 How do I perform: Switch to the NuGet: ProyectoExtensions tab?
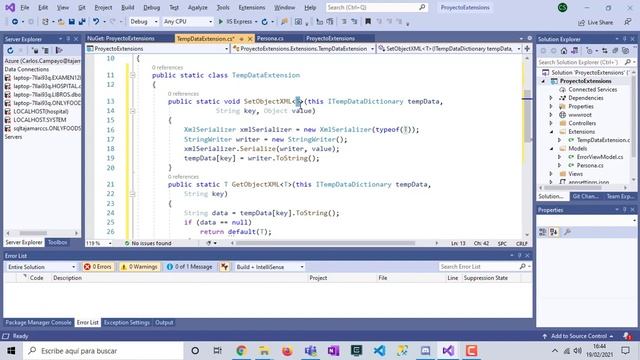pyautogui.click(x=121, y=38)
